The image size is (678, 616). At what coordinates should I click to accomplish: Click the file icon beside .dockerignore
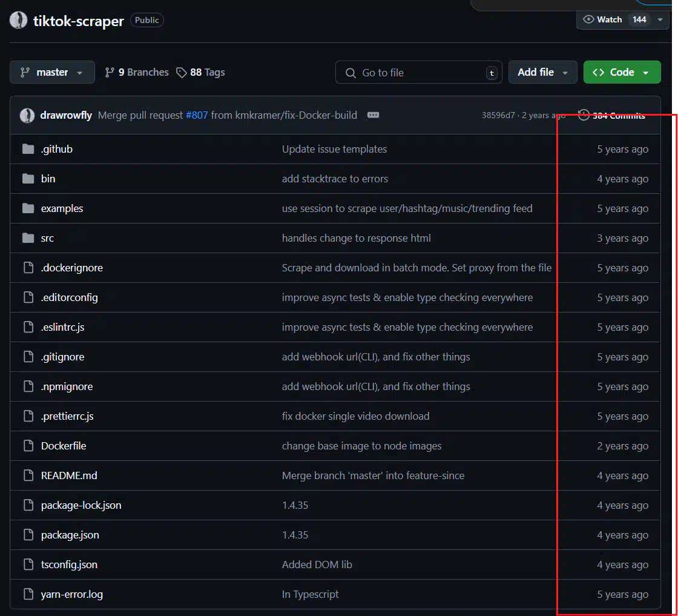click(28, 268)
